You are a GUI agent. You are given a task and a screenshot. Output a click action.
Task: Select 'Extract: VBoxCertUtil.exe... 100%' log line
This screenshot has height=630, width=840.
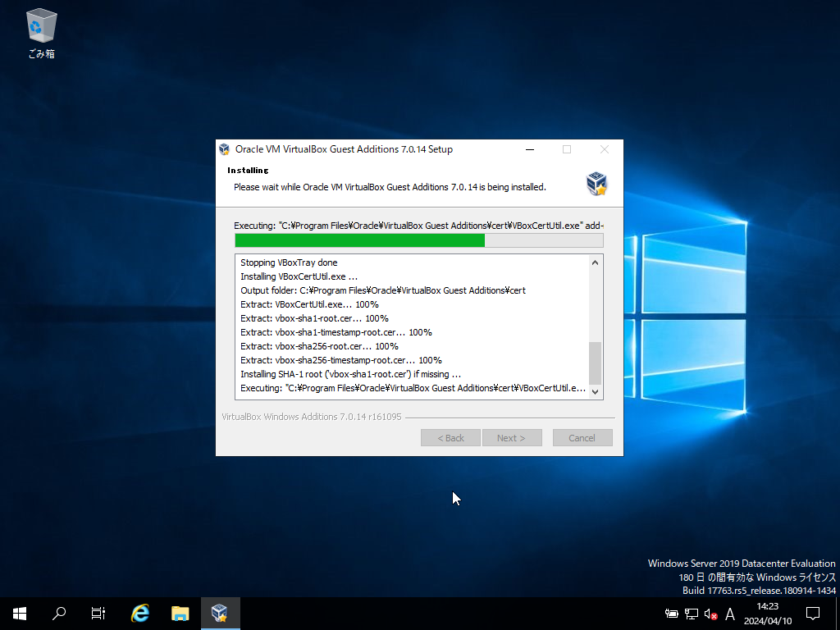tap(309, 304)
